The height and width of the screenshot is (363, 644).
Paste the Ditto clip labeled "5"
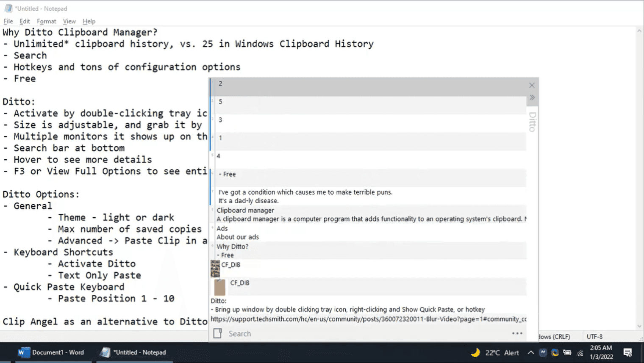pyautogui.click(x=369, y=105)
